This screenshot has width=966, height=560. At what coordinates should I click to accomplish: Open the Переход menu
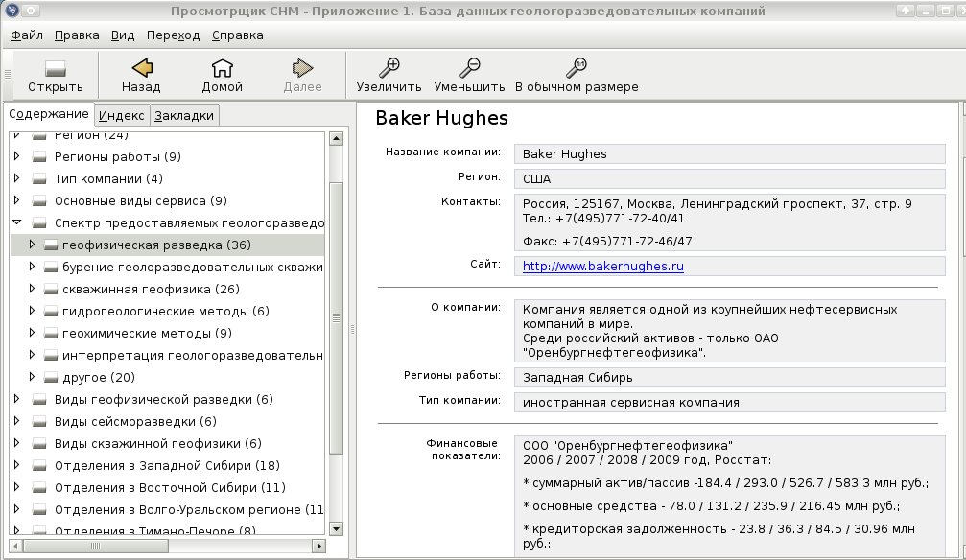click(x=173, y=35)
